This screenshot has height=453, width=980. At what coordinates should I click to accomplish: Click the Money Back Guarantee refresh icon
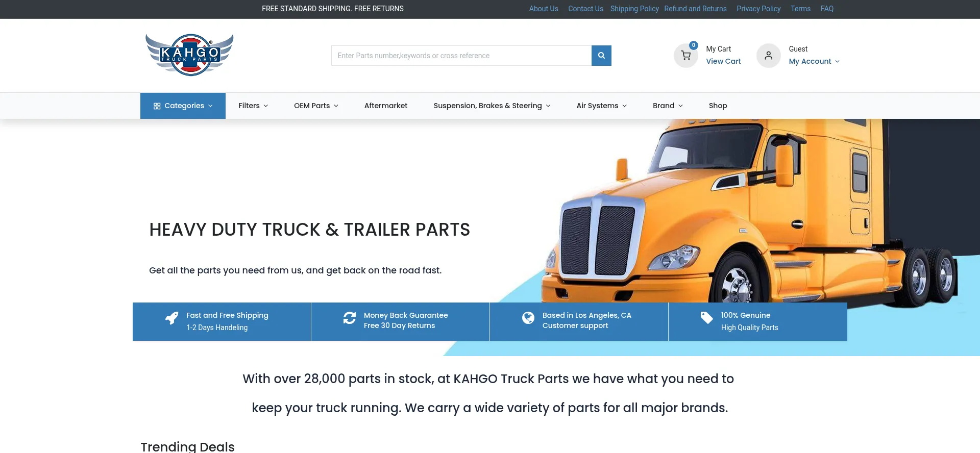pyautogui.click(x=350, y=318)
